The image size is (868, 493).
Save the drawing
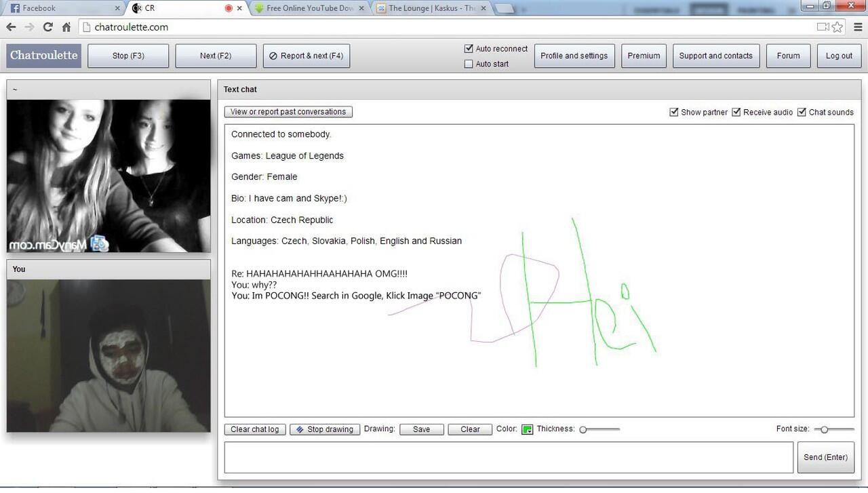click(422, 429)
